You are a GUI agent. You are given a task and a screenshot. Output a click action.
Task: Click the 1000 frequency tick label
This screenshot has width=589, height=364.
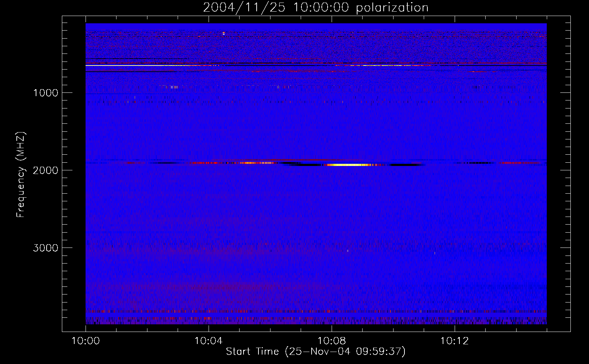click(46, 93)
